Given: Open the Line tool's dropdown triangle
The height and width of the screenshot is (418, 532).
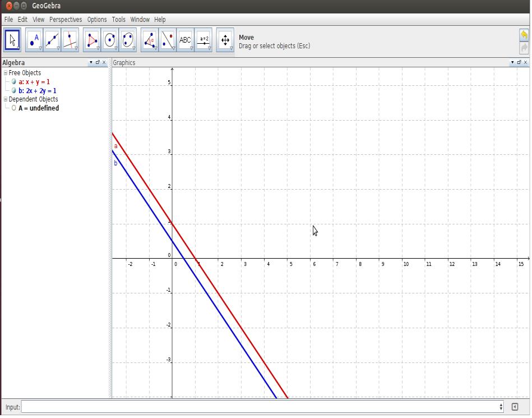Looking at the screenshot, I should coord(58,49).
